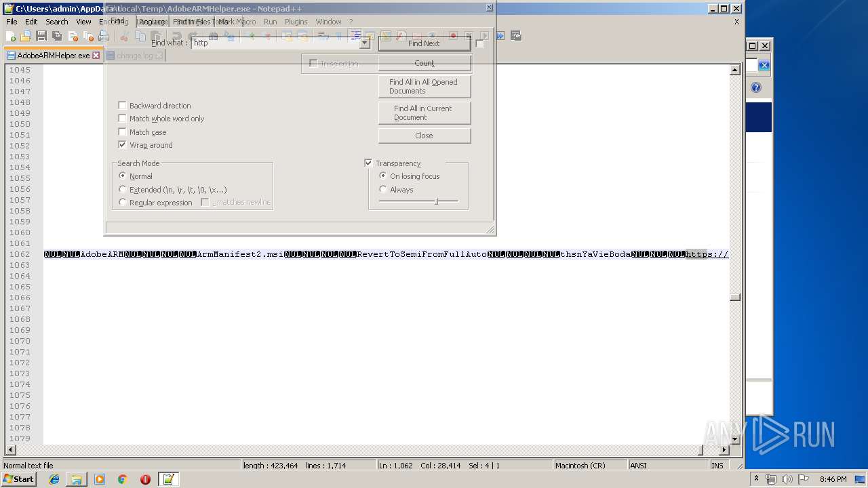The height and width of the screenshot is (488, 868).
Task: Click the Save recorded macro icon
Action: [x=516, y=36]
